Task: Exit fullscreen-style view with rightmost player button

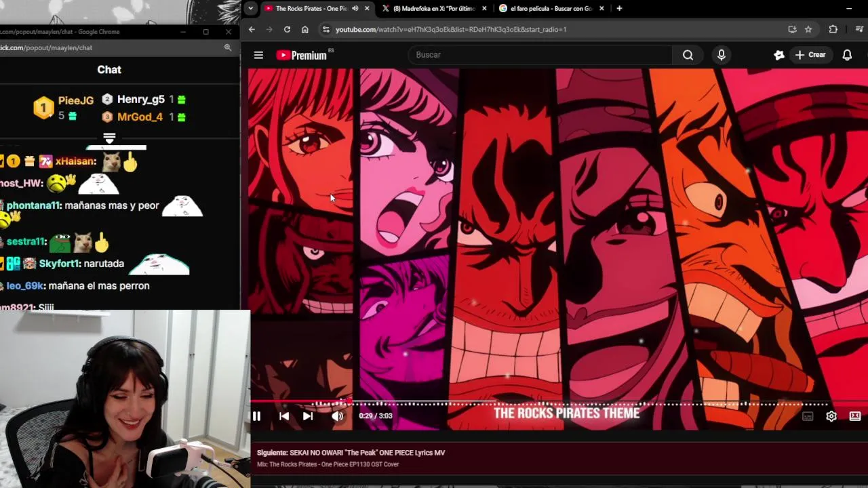Action: [x=855, y=416]
